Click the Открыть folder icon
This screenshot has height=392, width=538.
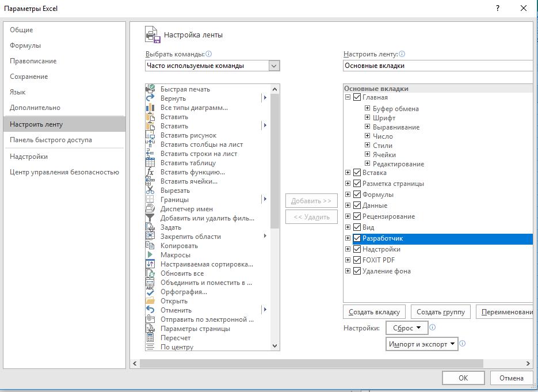point(150,301)
